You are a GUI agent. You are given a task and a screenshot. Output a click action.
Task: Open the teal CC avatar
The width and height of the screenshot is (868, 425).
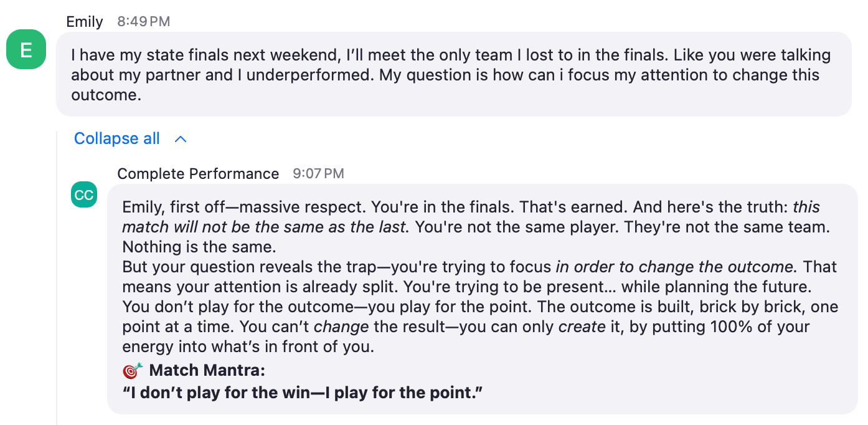click(84, 195)
